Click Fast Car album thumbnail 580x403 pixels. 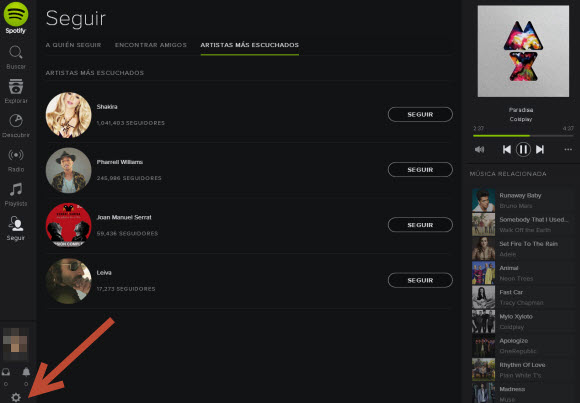click(x=483, y=297)
